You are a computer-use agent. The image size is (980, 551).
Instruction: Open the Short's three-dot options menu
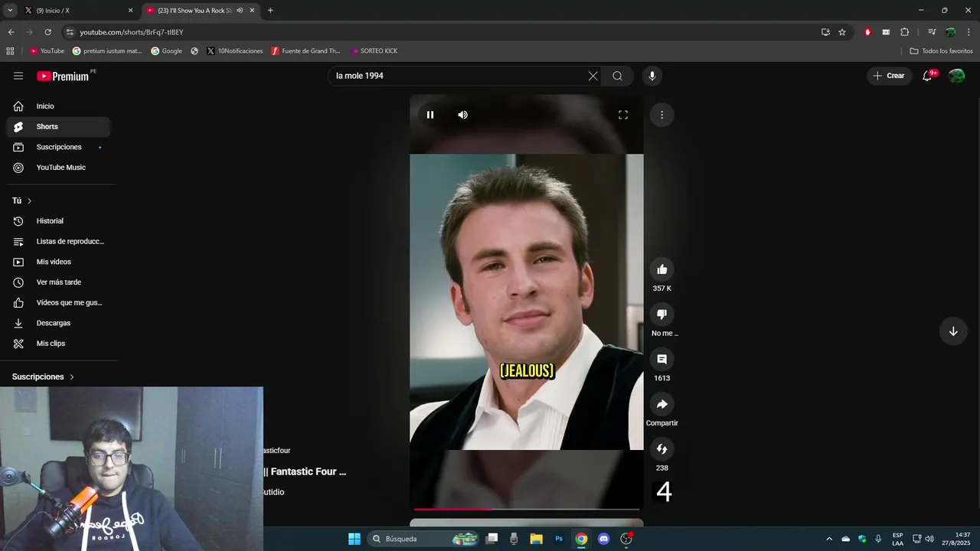pos(661,115)
